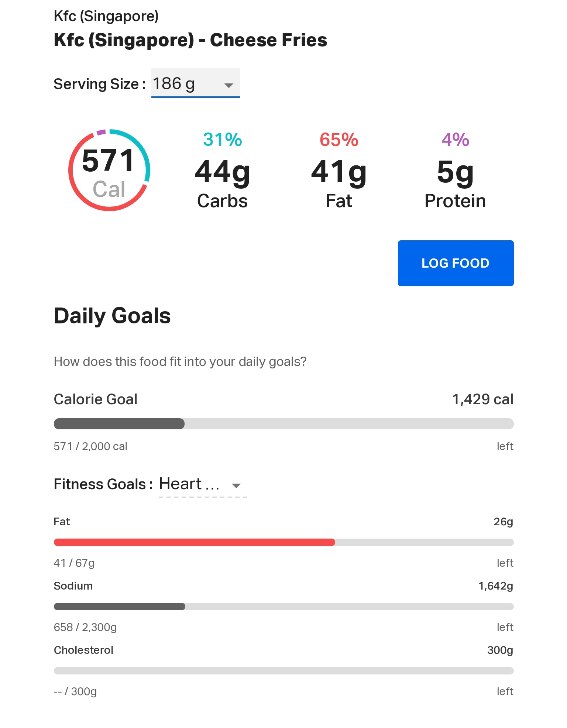Image resolution: width=567 pixels, height=728 pixels.
Task: Expand the Fitness Goals Heart dropdown
Action: [x=203, y=485]
